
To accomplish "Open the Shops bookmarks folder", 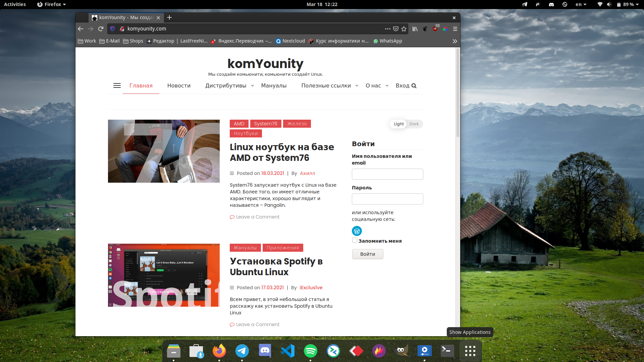I will click(x=133, y=41).
